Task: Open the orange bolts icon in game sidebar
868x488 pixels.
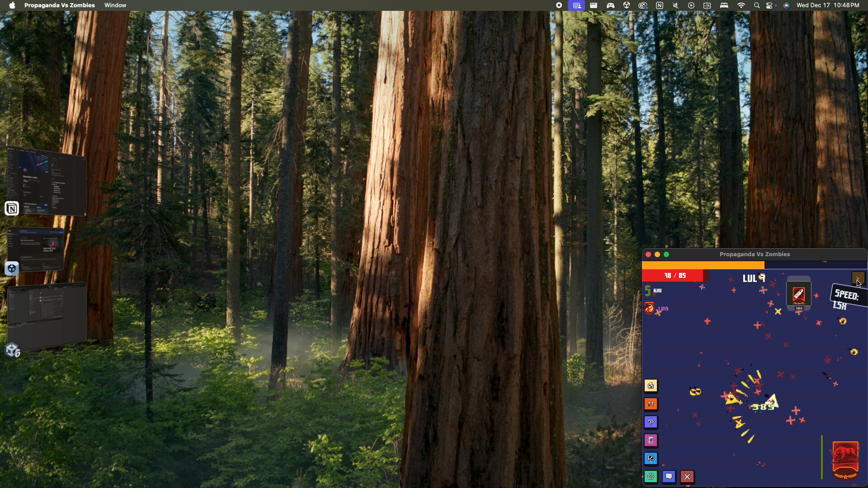Action: point(651,404)
